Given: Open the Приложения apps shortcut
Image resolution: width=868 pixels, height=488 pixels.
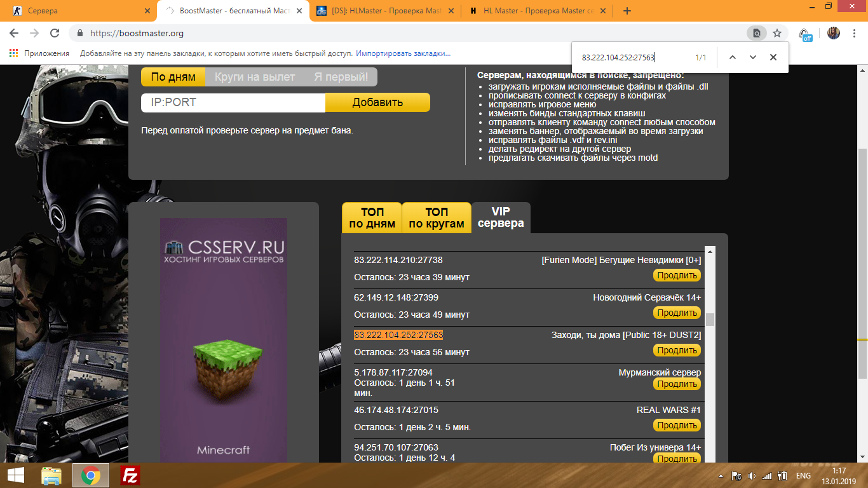Looking at the screenshot, I should pos(39,53).
